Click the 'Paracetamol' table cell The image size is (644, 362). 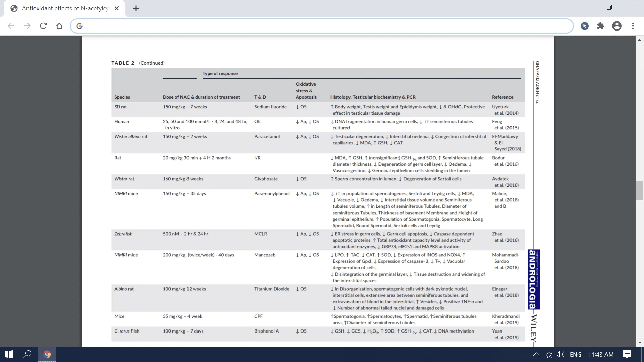(x=267, y=136)
